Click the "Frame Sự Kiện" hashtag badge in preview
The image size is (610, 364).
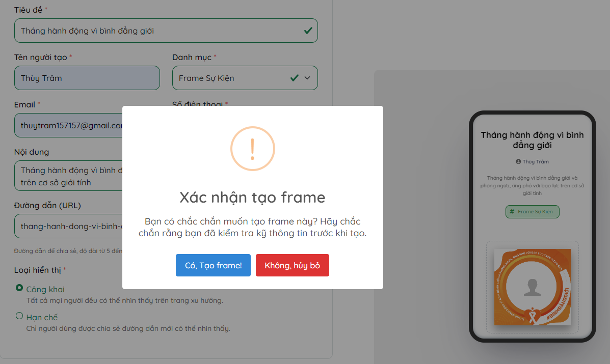click(x=532, y=212)
